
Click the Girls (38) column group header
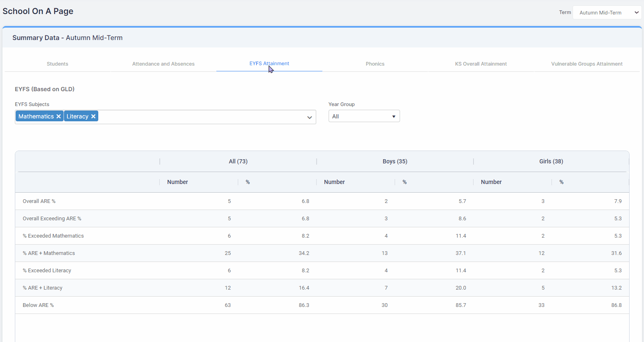pyautogui.click(x=551, y=161)
